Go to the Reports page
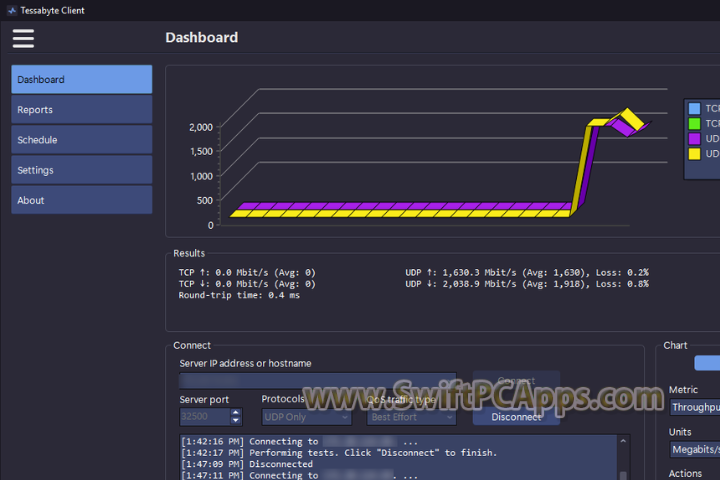 point(82,109)
